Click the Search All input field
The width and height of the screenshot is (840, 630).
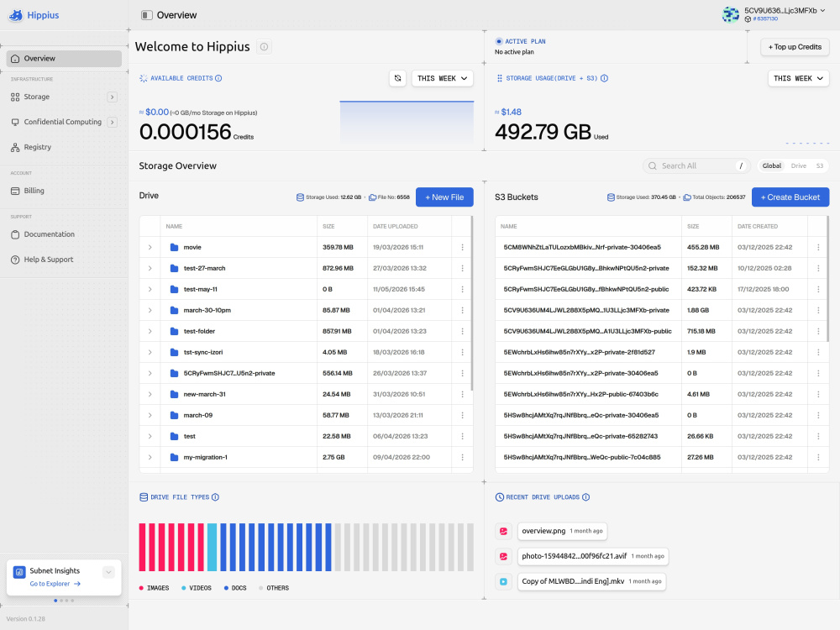[697, 166]
